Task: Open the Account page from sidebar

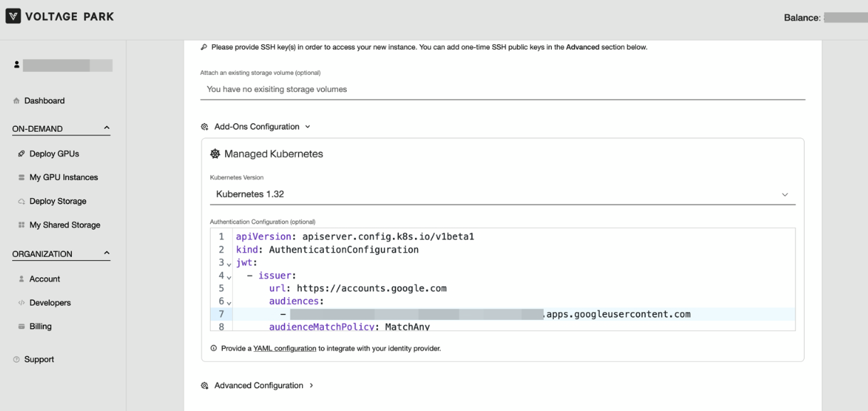Action: coord(44,279)
